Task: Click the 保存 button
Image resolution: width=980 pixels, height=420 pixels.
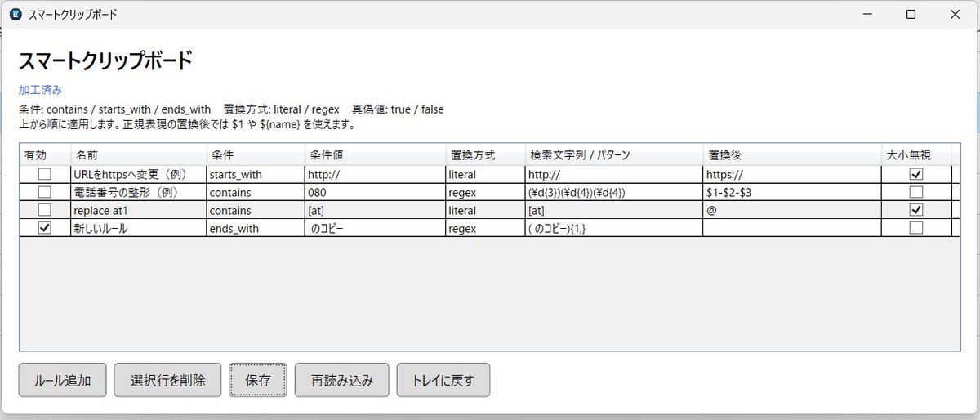Action: coord(258,380)
